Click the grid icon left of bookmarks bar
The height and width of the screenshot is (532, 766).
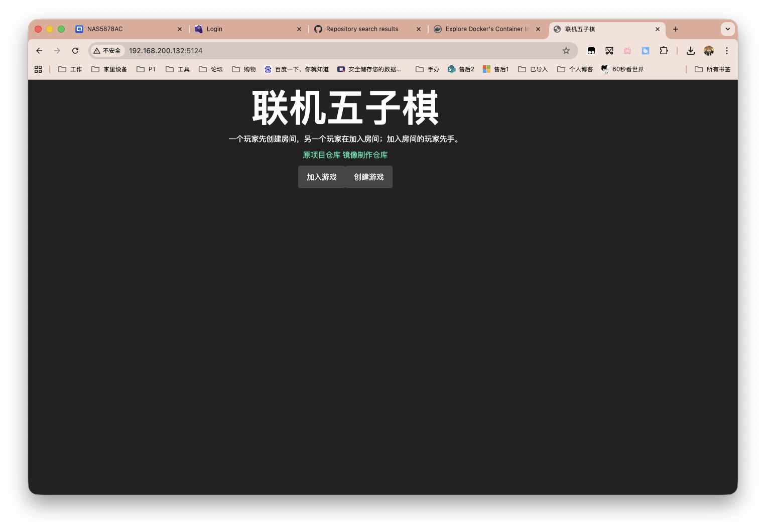pyautogui.click(x=38, y=69)
